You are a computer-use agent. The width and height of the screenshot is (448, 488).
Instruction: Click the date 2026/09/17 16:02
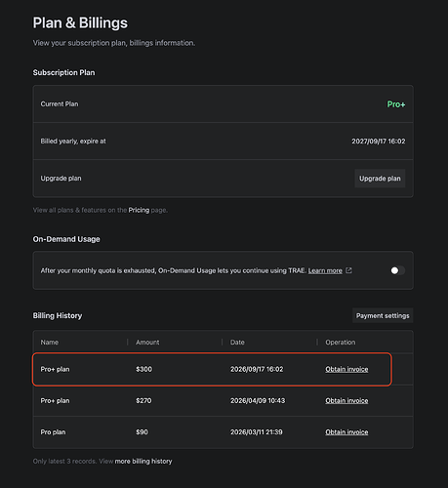257,369
